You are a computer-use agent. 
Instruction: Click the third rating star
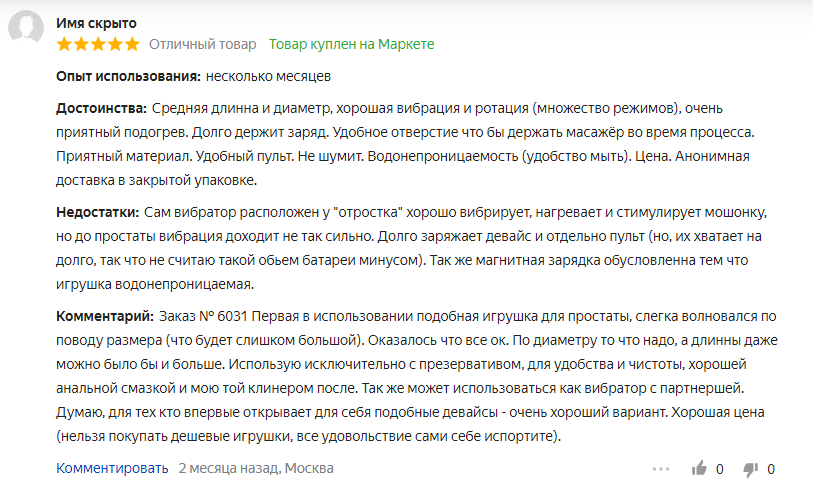pos(99,45)
